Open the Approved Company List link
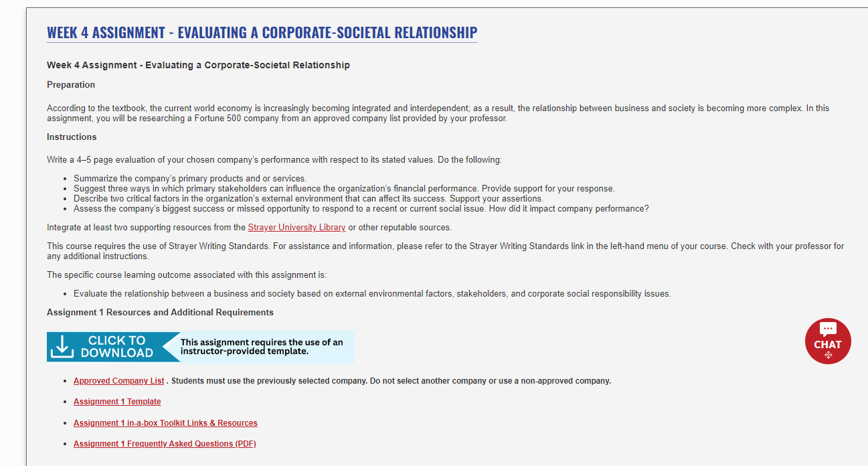The image size is (868, 466). tap(118, 381)
